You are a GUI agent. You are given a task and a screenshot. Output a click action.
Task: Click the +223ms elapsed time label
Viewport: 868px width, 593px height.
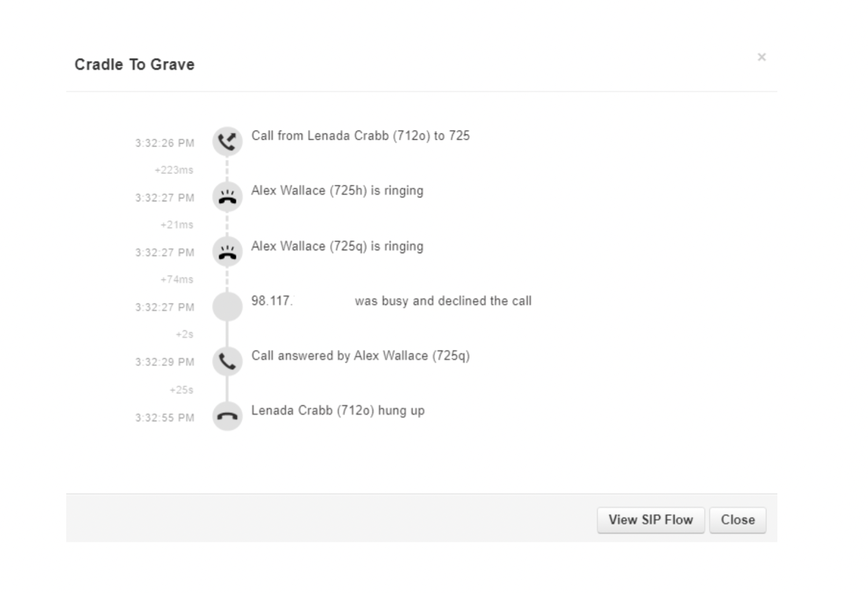click(174, 170)
